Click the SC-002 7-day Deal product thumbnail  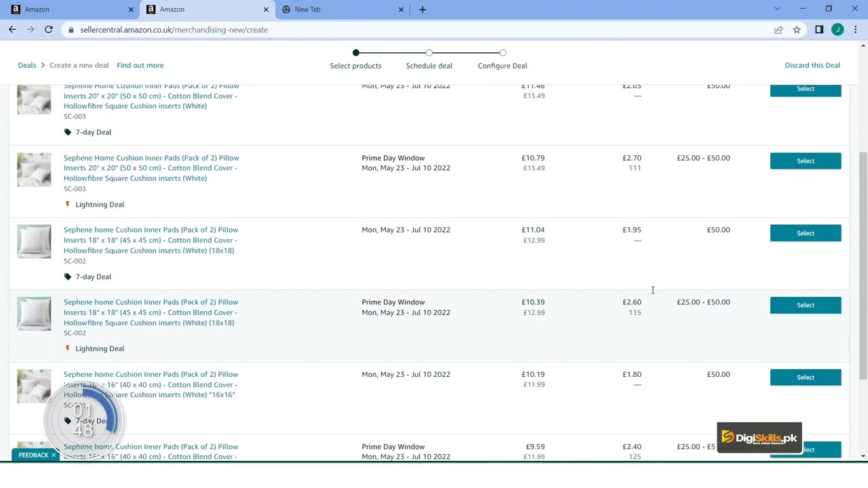click(x=34, y=241)
